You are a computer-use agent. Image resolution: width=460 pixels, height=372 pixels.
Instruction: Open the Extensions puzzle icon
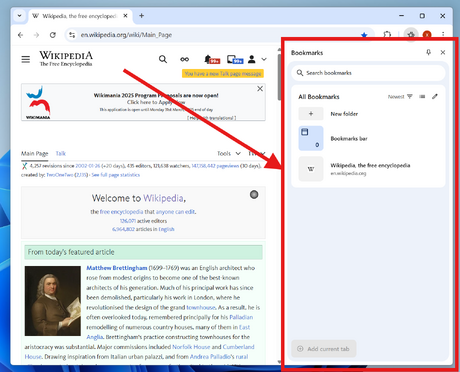tap(387, 35)
